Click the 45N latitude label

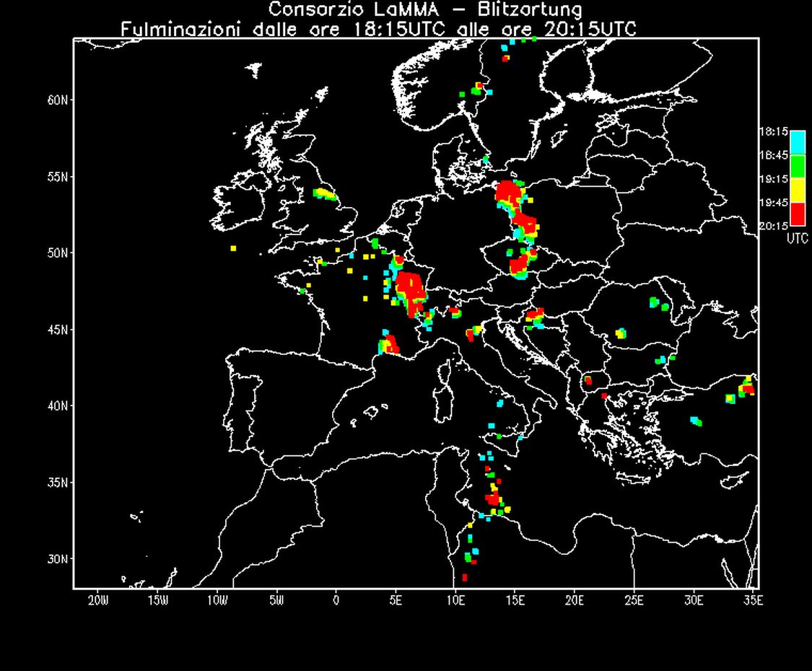(x=58, y=329)
